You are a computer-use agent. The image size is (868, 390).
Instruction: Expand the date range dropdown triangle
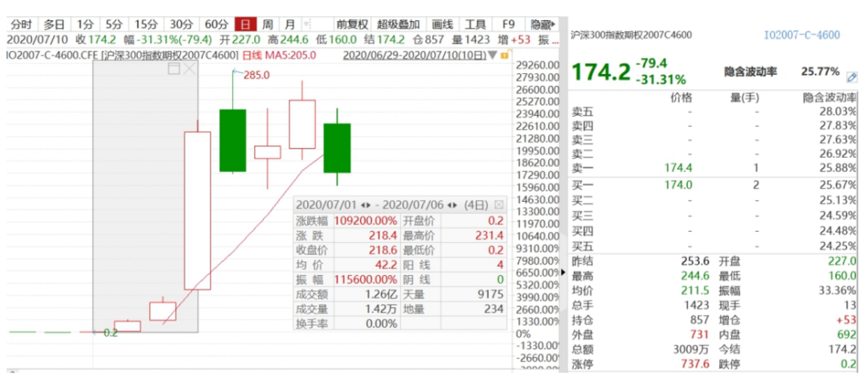click(492, 55)
